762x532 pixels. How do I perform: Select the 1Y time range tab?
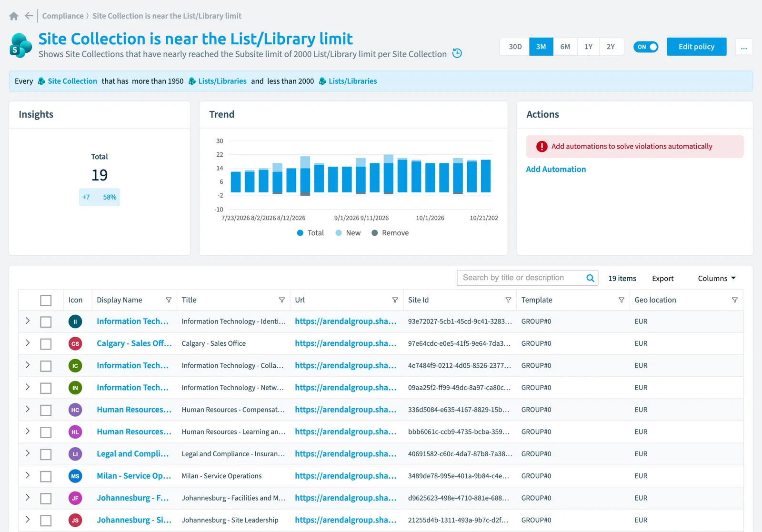588,47
